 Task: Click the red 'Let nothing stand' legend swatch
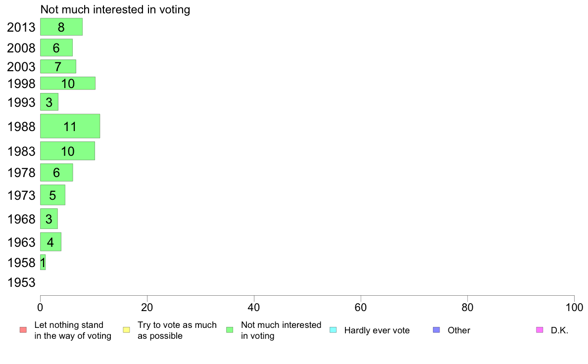pyautogui.click(x=23, y=330)
